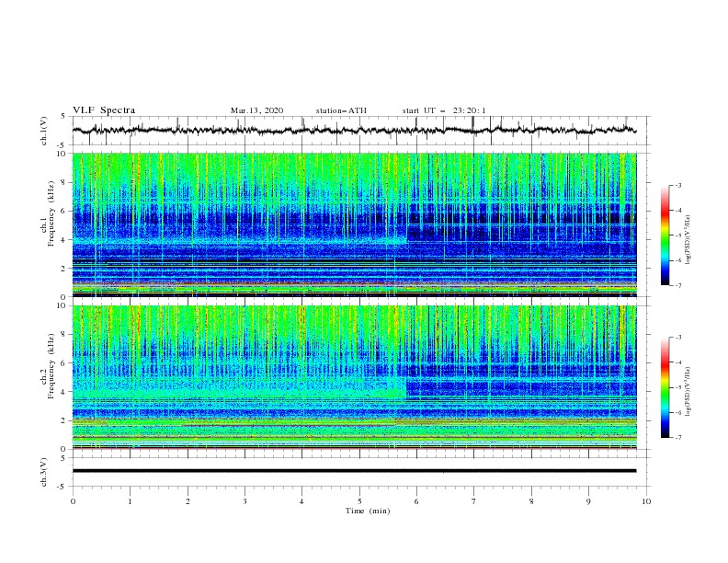Click time axis tick label "4"
728x563 pixels.
pyautogui.click(x=301, y=501)
